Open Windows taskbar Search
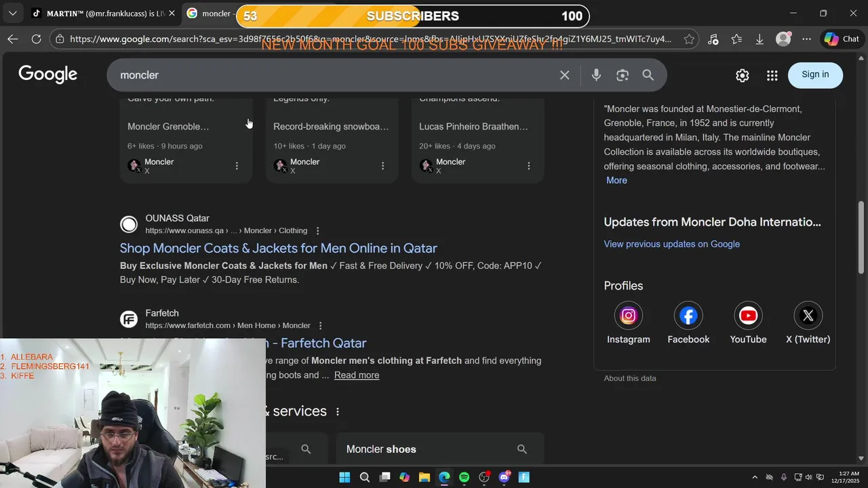 point(365,477)
